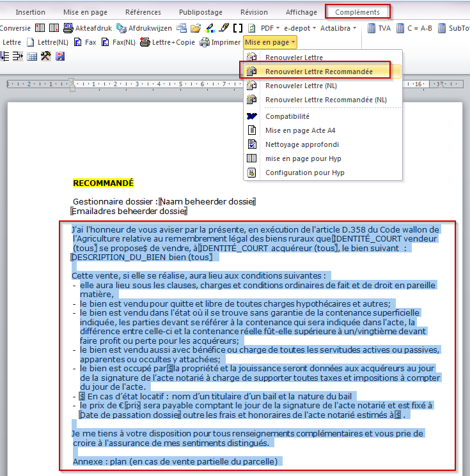Open Configuration pour Hyp
The image size is (470, 476).
(323, 173)
